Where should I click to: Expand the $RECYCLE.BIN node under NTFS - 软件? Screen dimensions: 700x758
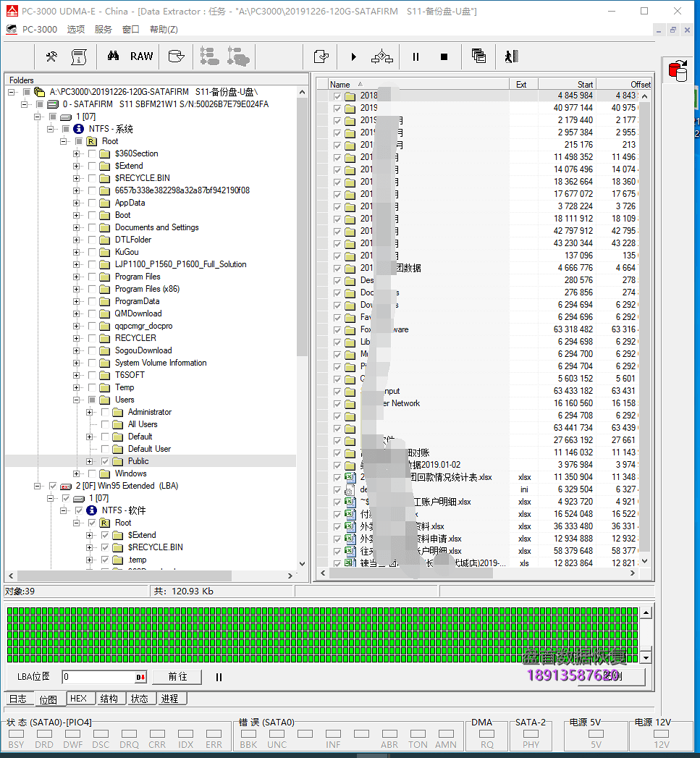(89, 548)
